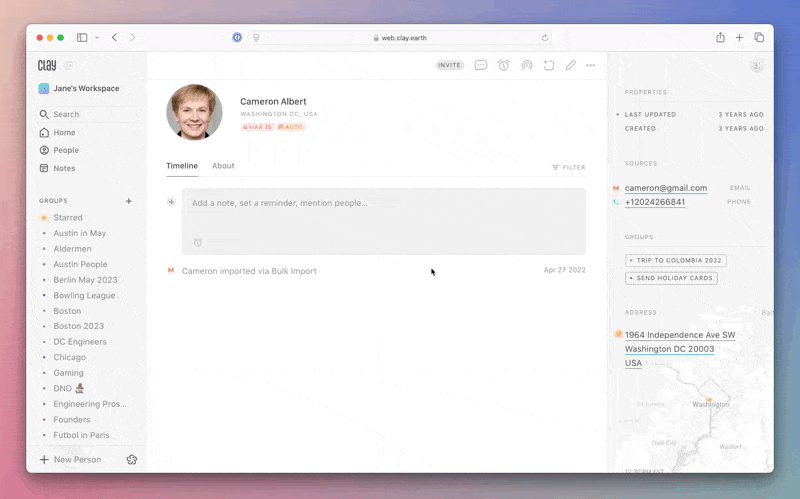Select the Trip to Colombia 2022 group tag

pos(675,260)
